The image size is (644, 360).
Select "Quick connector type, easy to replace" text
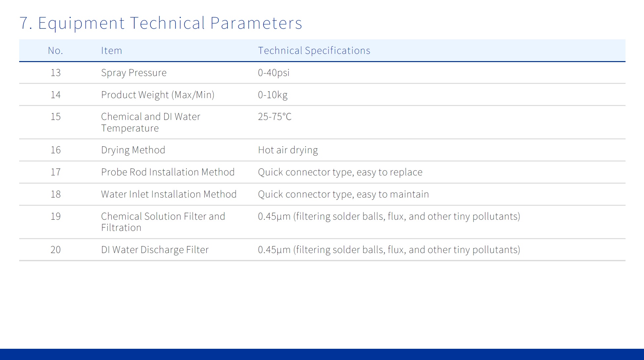click(340, 172)
